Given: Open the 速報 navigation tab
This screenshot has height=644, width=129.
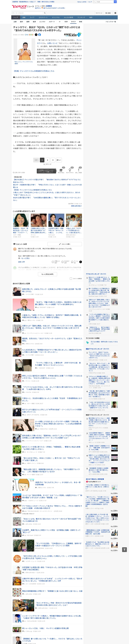Looking at the screenshot, I should point(24,17).
